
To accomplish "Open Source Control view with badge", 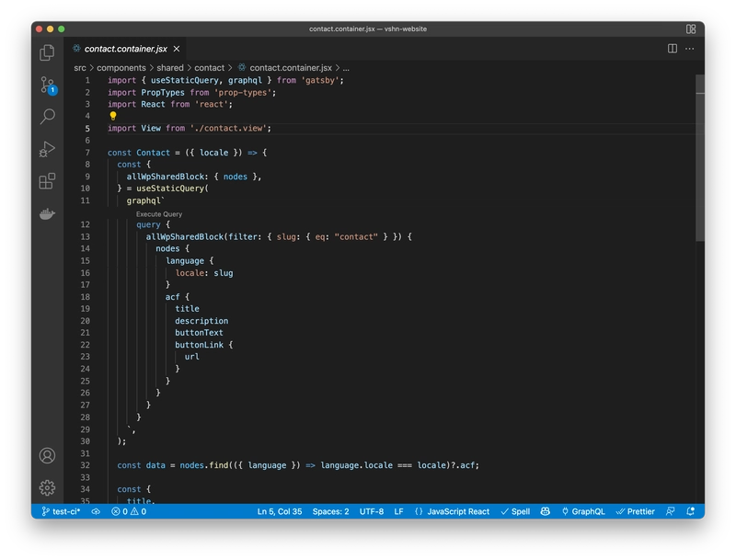I will point(48,85).
